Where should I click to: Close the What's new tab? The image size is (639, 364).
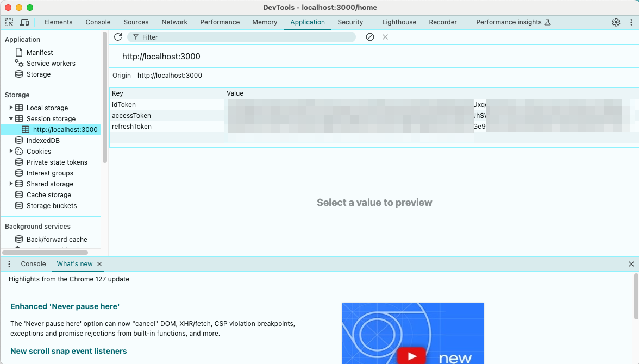point(99,264)
